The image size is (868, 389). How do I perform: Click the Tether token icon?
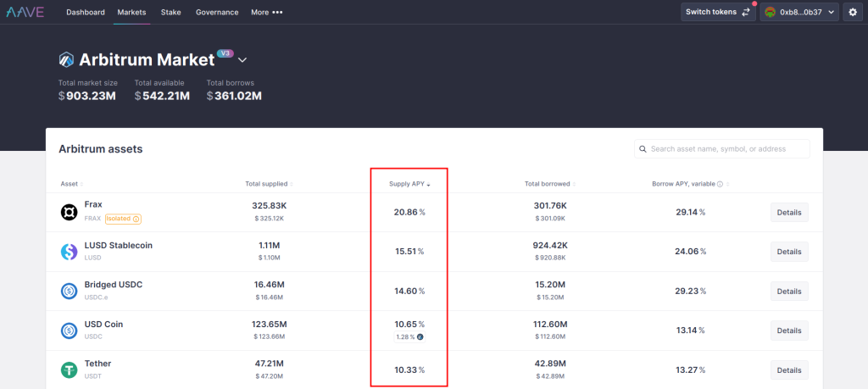(70, 370)
